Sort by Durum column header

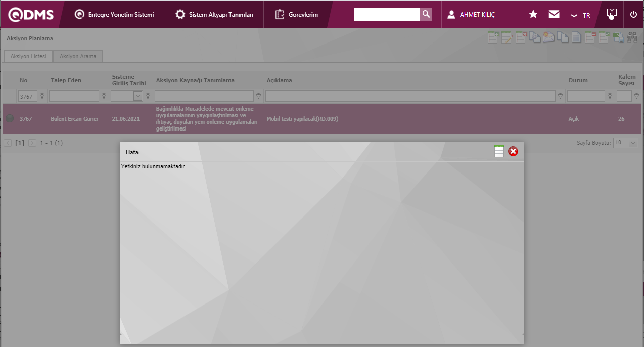pos(578,80)
